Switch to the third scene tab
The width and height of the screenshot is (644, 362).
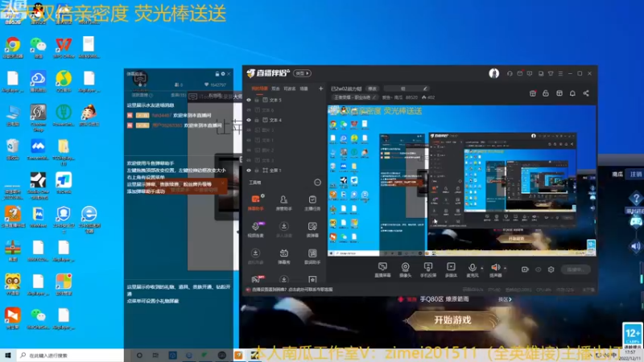(x=290, y=88)
